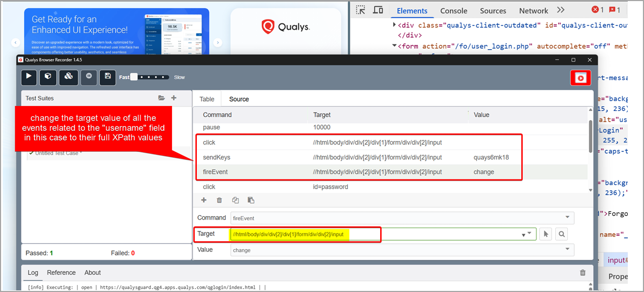Switch to the Source tab
Image resolution: width=644 pixels, height=292 pixels.
click(239, 99)
